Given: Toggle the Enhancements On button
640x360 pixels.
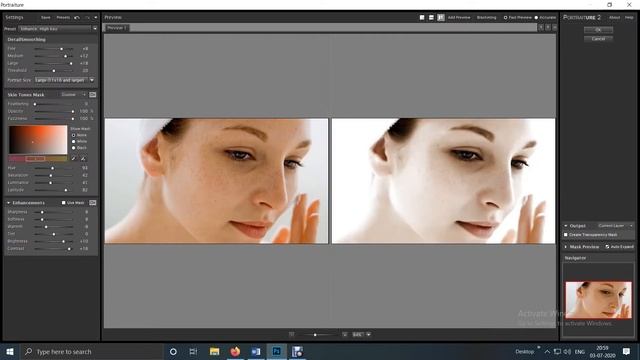Looking at the screenshot, I should click(x=93, y=202).
